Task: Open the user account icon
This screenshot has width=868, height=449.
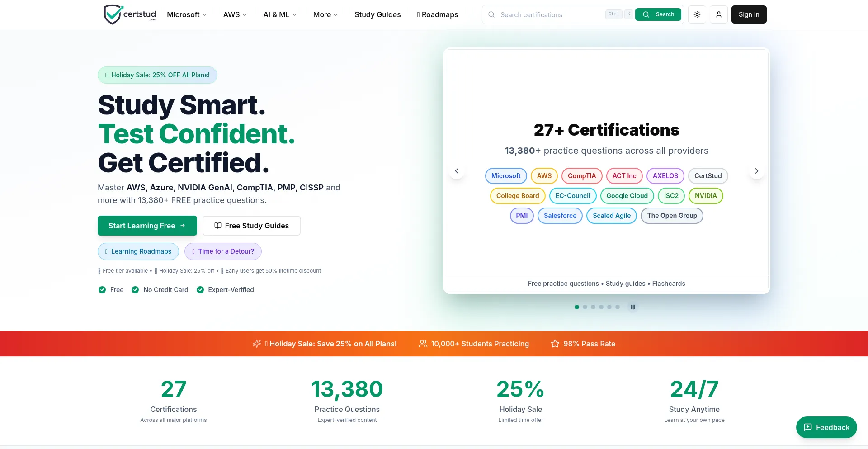Action: coord(718,14)
